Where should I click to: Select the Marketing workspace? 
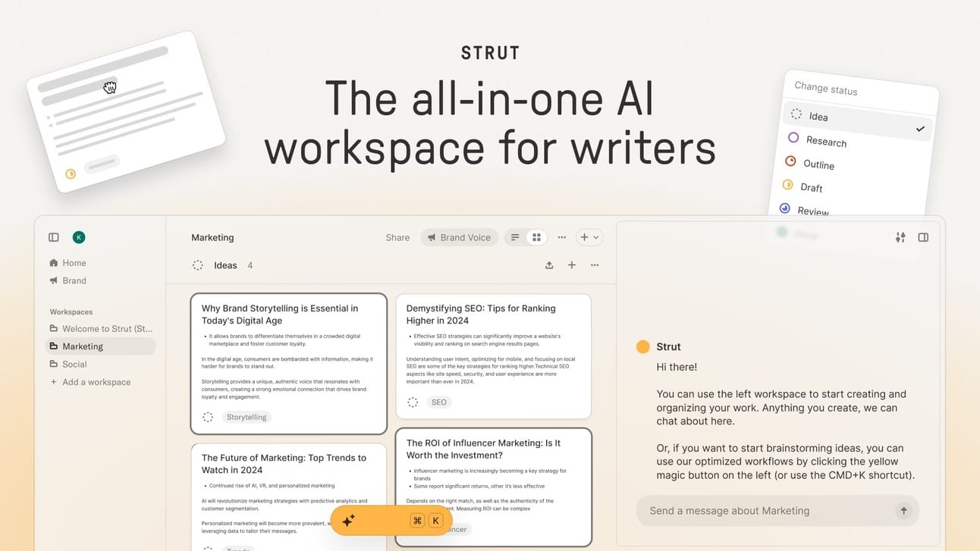click(x=101, y=346)
